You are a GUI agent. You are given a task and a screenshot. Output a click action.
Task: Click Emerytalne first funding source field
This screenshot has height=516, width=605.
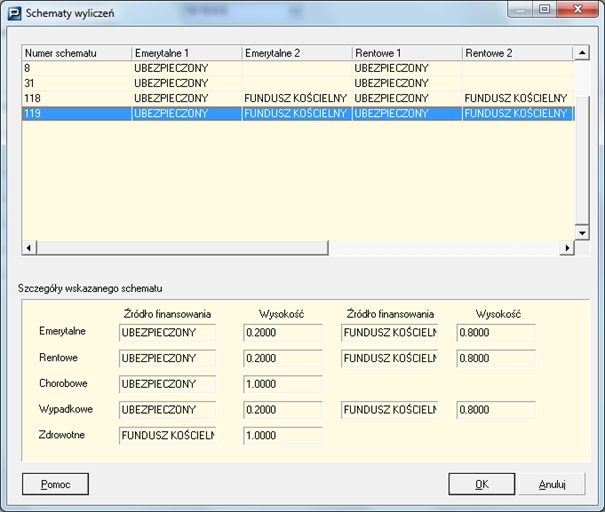tap(167, 332)
